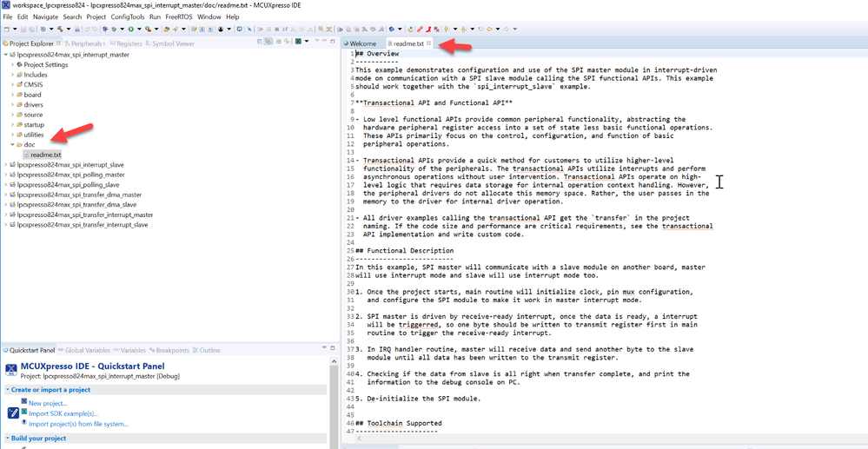The width and height of the screenshot is (868, 449).
Task: Close the readme.txt tab with its X
Action: (428, 43)
